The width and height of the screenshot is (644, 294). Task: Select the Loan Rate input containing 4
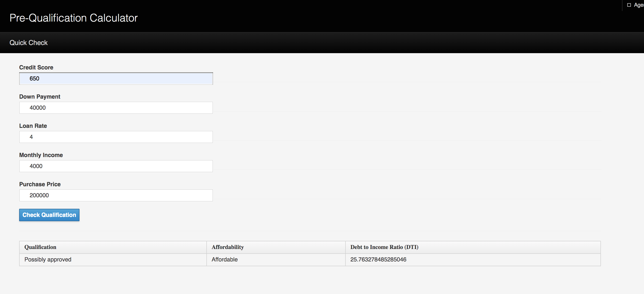116,137
